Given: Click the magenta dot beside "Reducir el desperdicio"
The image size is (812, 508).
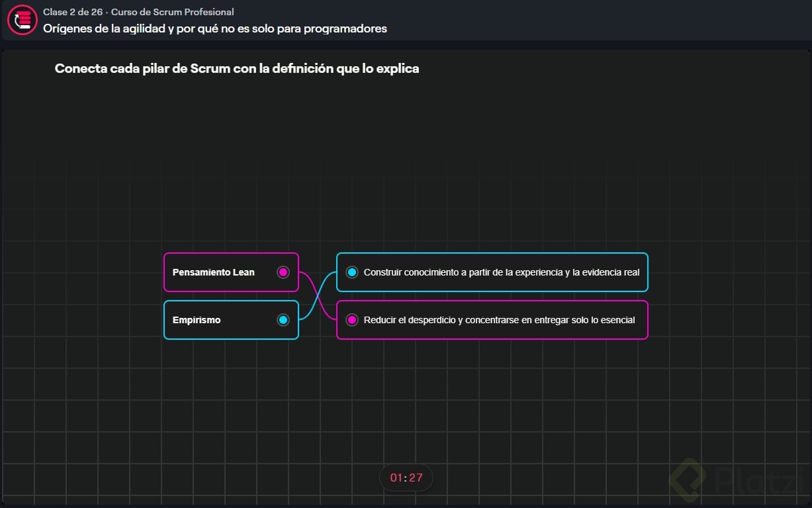Looking at the screenshot, I should point(352,320).
